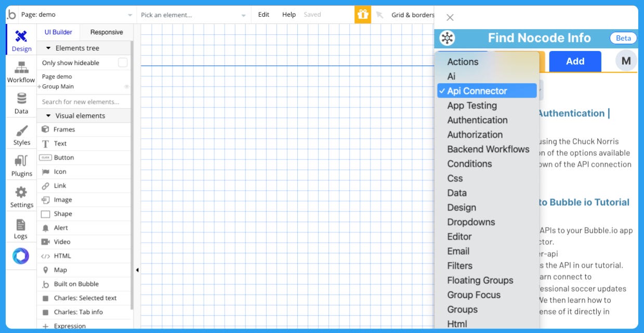Add a Built on Bubble element
Screen dimensions: 644x333
[84, 284]
